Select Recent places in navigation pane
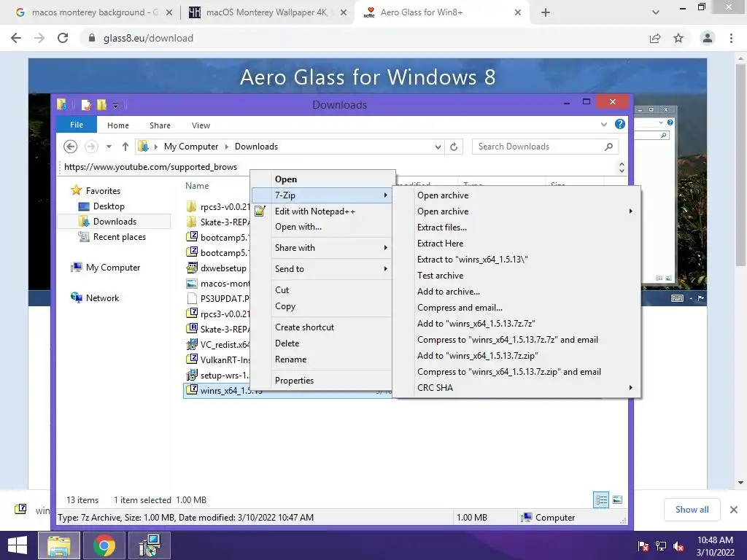 119,237
